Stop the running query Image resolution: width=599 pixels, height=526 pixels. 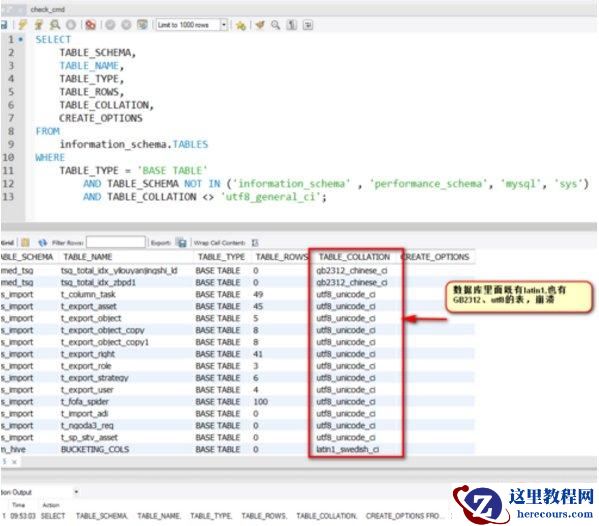[71, 25]
